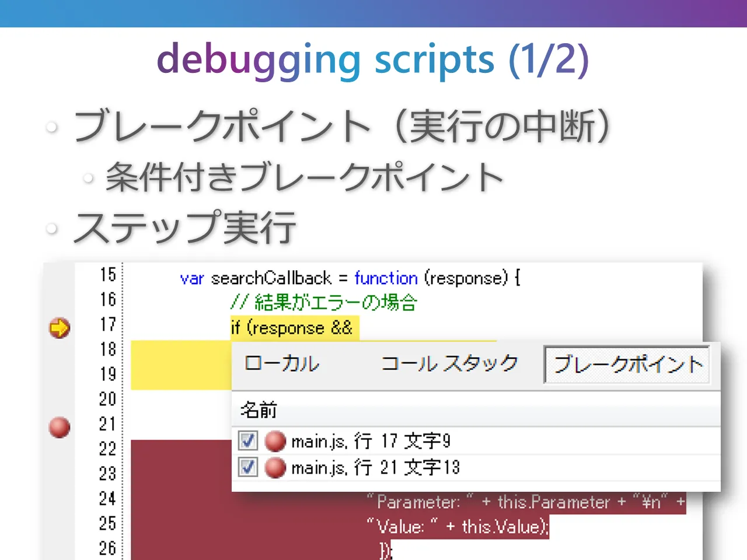Click the green comment '// 結果がエラーの場合'
The width and height of the screenshot is (747, 560).
click(x=324, y=303)
